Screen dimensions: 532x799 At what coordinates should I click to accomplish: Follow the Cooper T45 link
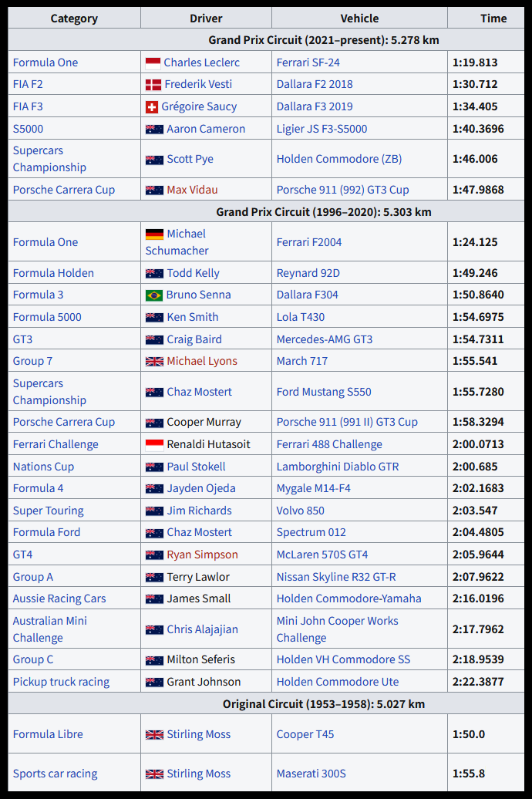305,735
